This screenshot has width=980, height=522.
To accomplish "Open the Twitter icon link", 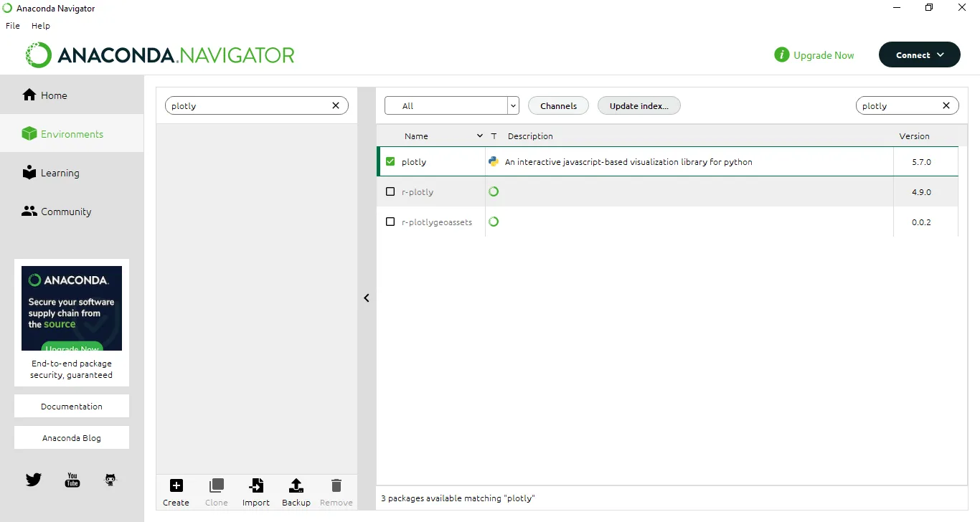I will 34,480.
